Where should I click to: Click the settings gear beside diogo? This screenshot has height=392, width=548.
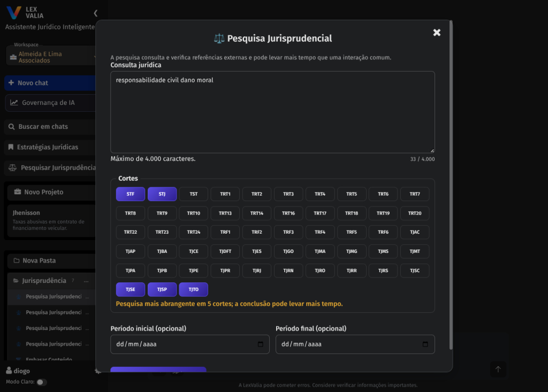[x=97, y=371]
